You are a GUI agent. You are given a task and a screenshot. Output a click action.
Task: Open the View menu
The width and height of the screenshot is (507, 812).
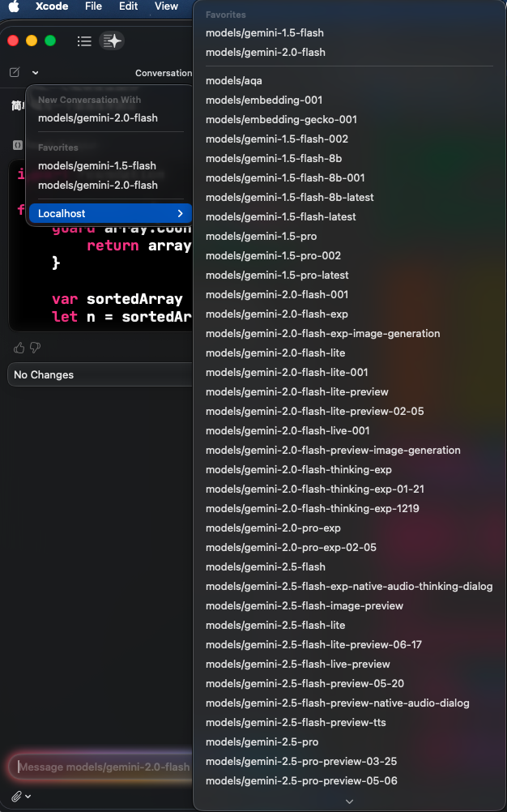pos(166,6)
